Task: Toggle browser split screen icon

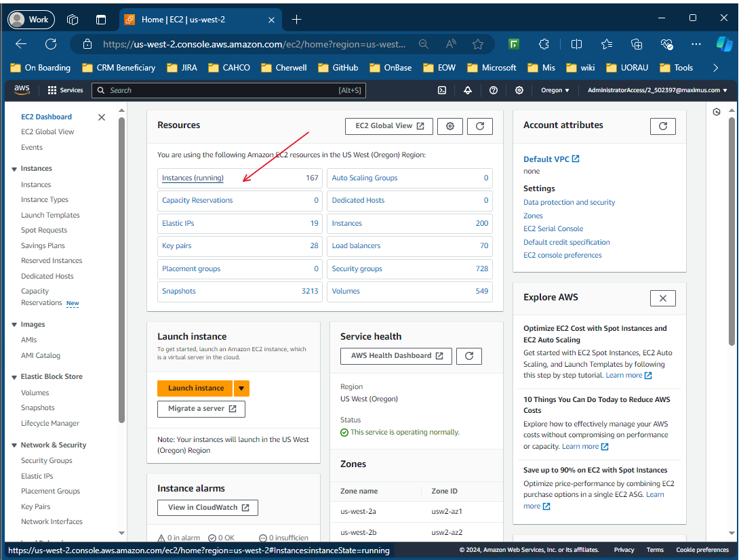Action: [576, 44]
